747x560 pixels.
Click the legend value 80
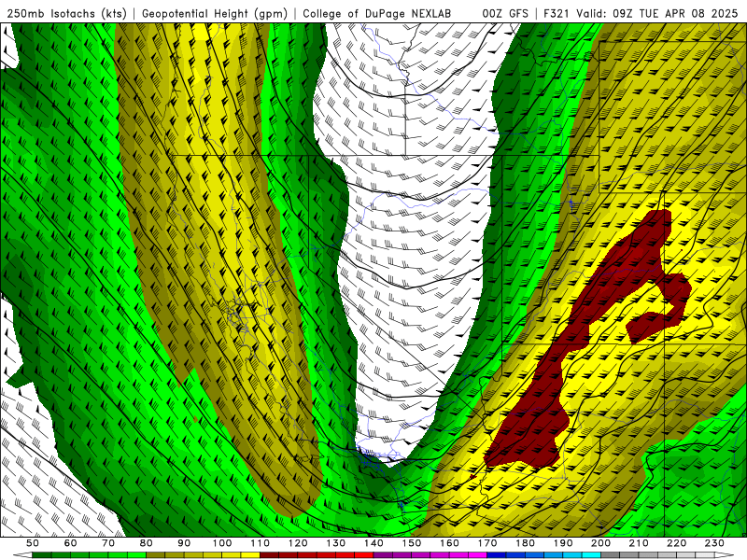(146, 543)
